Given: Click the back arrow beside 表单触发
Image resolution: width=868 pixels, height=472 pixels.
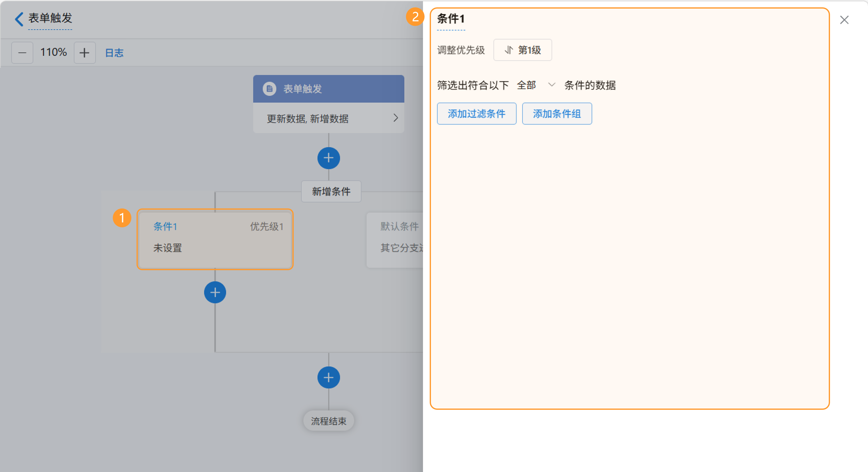Looking at the screenshot, I should [19, 19].
